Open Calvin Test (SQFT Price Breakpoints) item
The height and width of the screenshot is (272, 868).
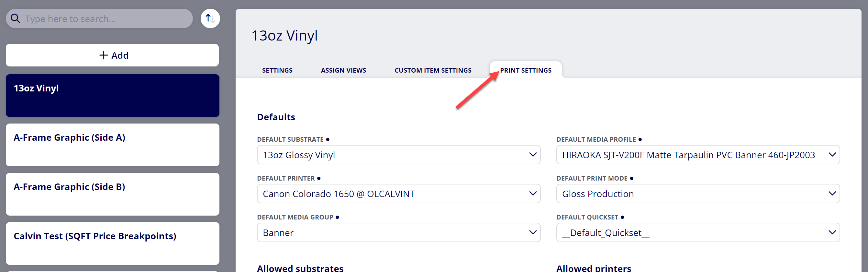click(113, 243)
